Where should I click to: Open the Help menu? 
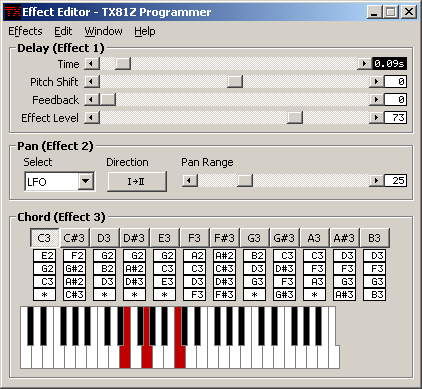coord(145,31)
